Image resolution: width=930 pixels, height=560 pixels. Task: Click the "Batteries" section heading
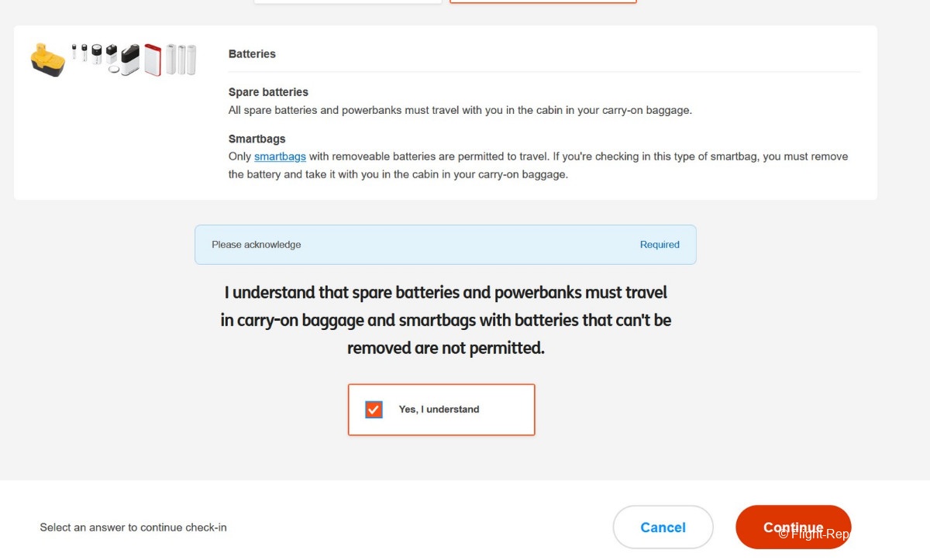252,54
